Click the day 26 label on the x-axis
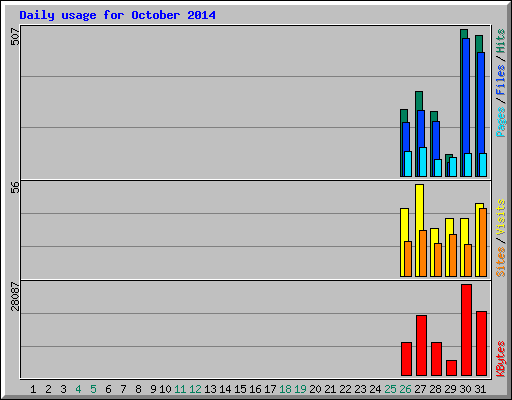The height and width of the screenshot is (400, 512). coord(405,389)
